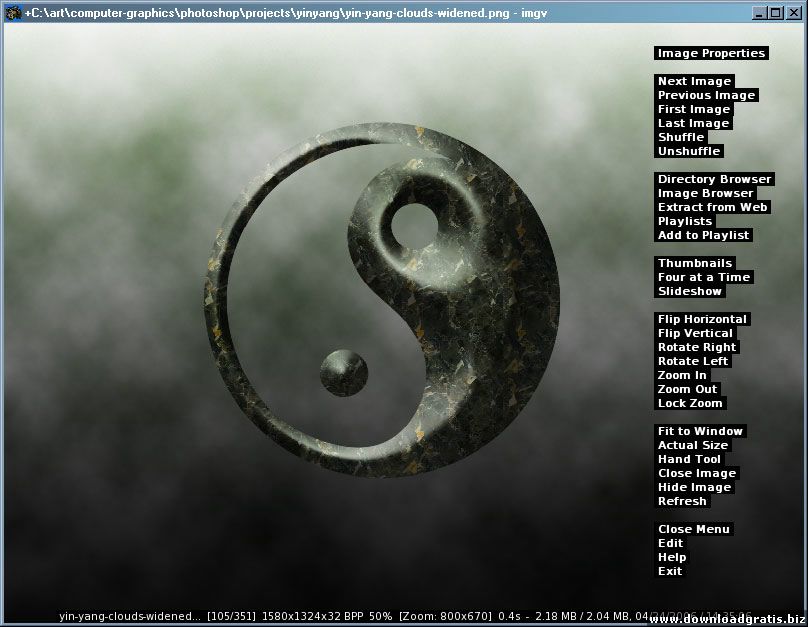808x627 pixels.
Task: Add current image to Playlist
Action: tap(703, 235)
